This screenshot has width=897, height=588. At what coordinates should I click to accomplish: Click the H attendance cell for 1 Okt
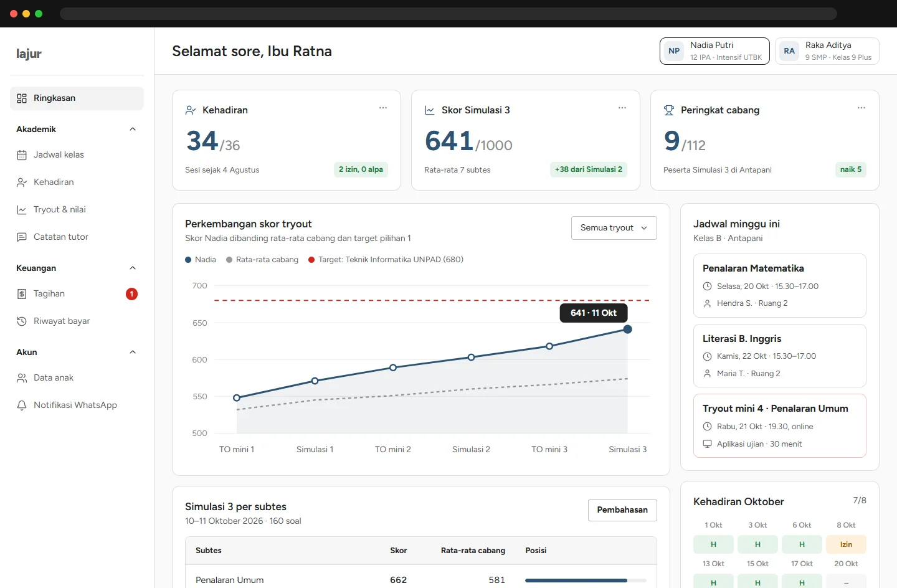[x=714, y=544]
